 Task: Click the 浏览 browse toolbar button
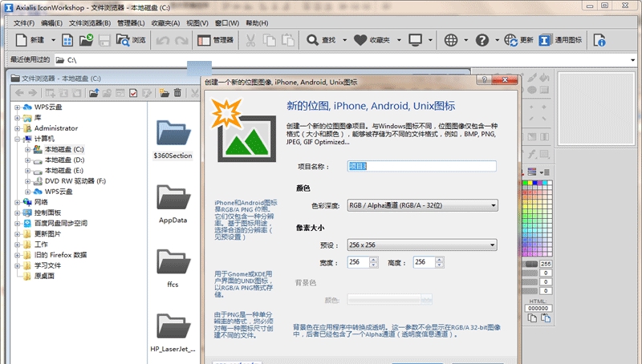coord(131,40)
